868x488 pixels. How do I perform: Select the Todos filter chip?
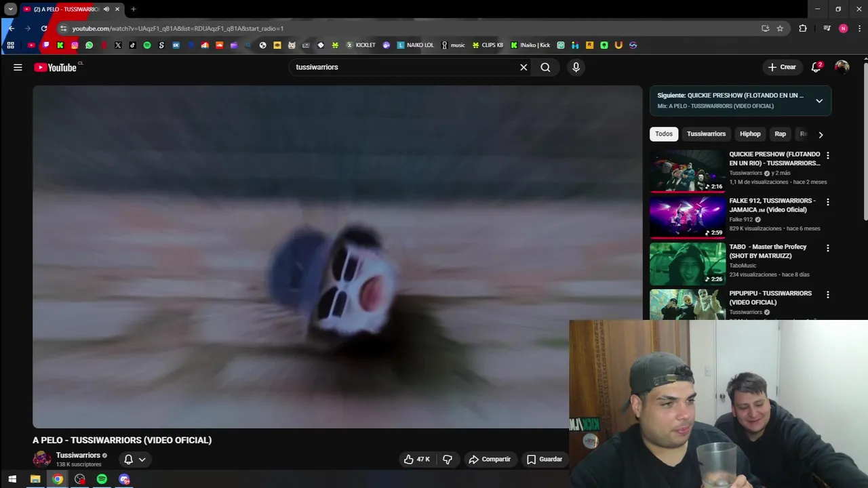click(664, 134)
